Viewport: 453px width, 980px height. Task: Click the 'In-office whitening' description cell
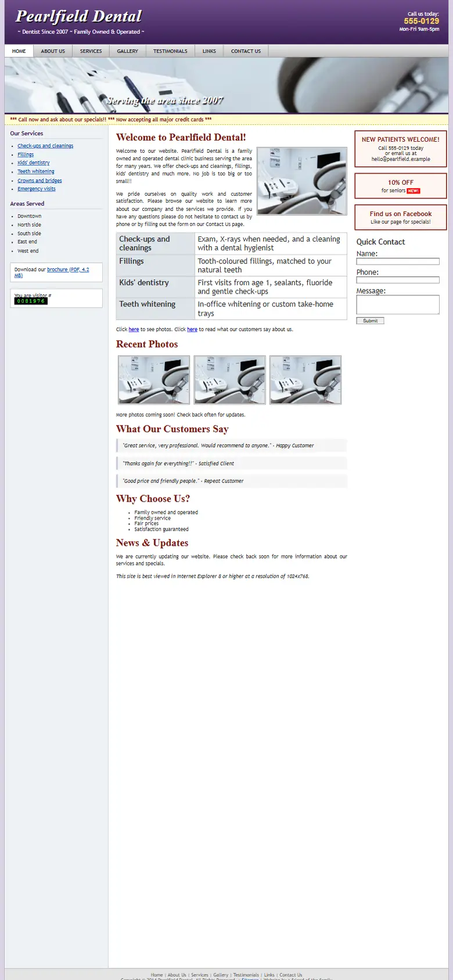point(271,308)
